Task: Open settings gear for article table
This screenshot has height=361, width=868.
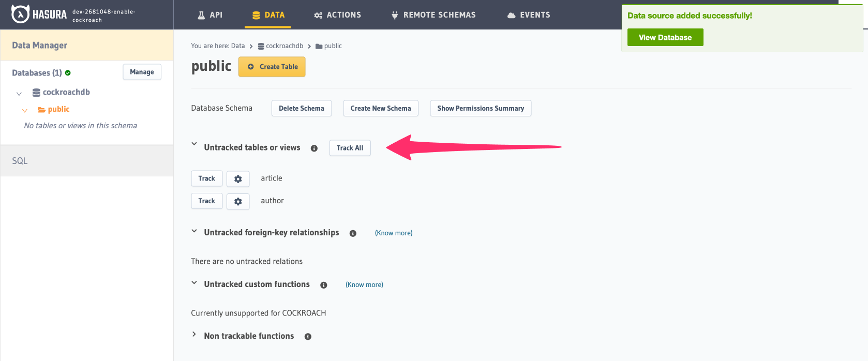Action: pos(238,179)
